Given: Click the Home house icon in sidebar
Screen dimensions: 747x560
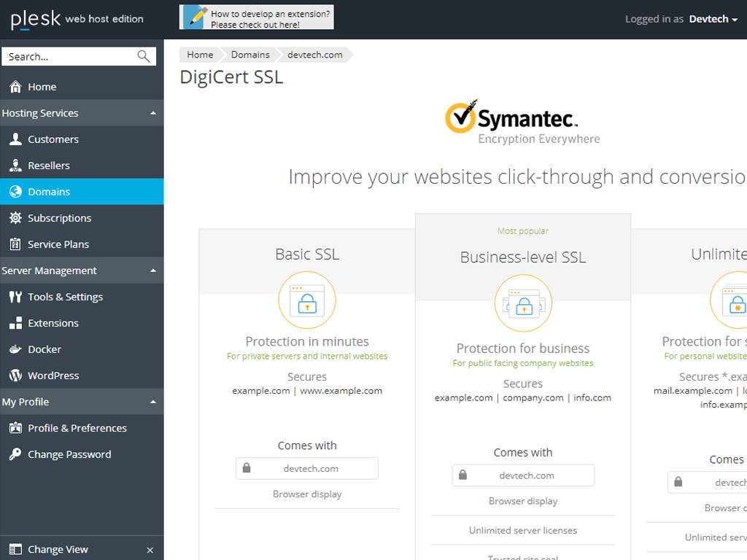Looking at the screenshot, I should 15,87.
